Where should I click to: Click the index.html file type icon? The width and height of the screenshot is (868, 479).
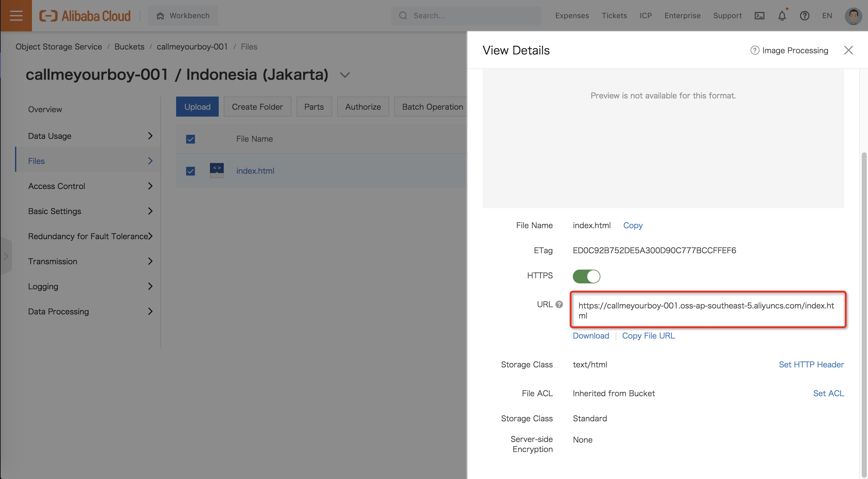tap(217, 171)
